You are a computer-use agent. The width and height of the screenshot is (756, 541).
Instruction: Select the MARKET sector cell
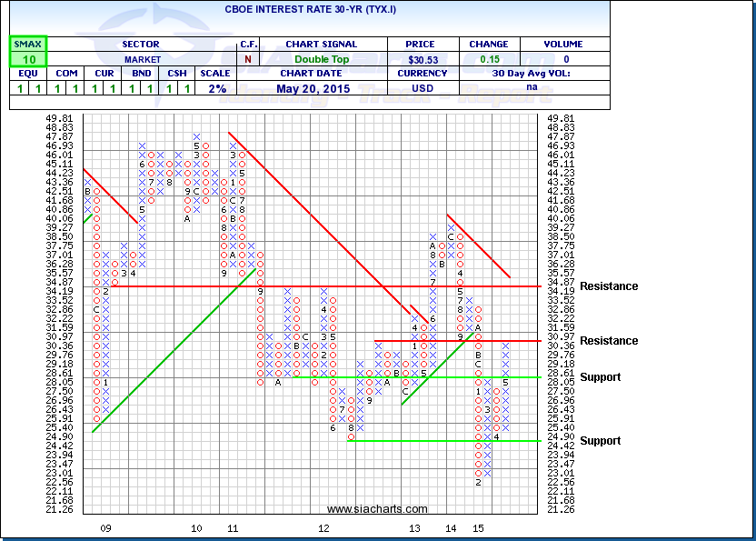(141, 59)
